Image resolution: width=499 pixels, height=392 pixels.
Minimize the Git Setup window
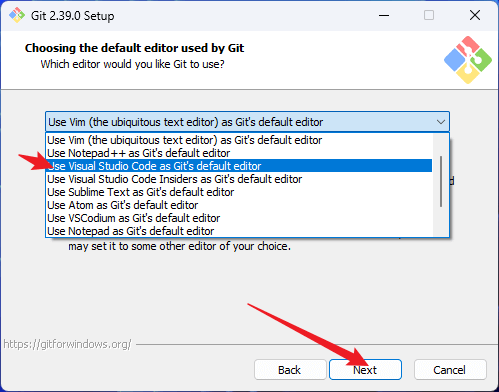(384, 15)
